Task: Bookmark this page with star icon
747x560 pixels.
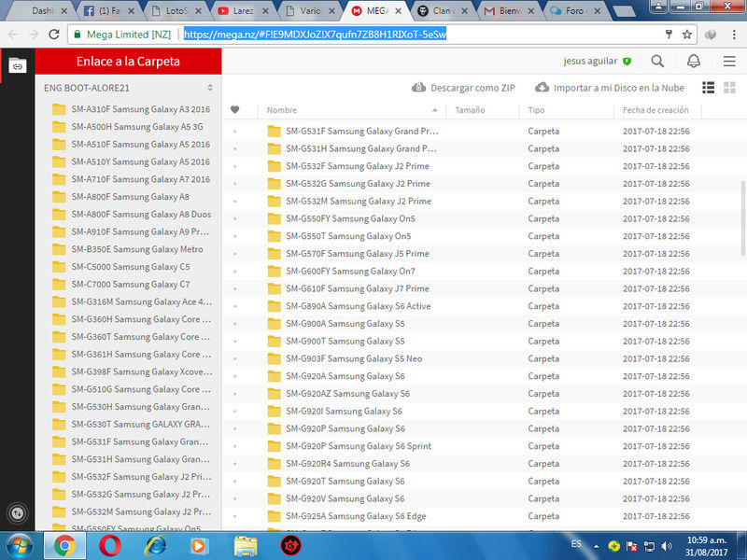Action: tap(687, 35)
